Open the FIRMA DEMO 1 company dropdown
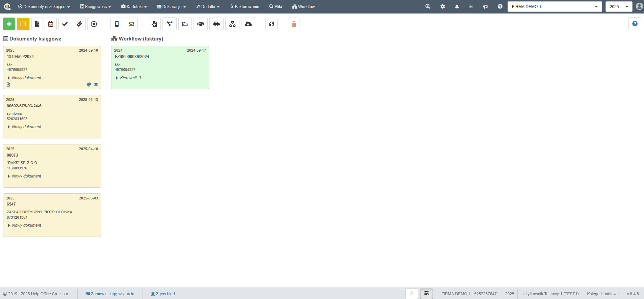Image resolution: width=644 pixels, height=299 pixels. coord(555,7)
